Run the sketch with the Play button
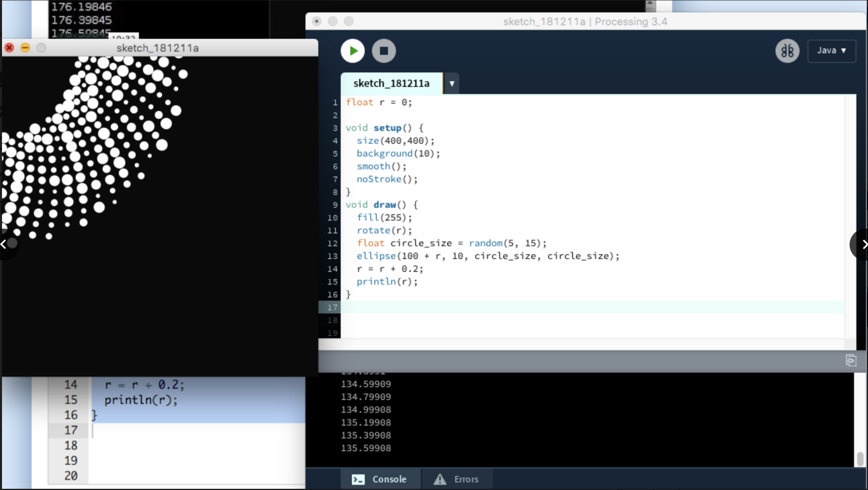This screenshot has width=868, height=490. (353, 51)
